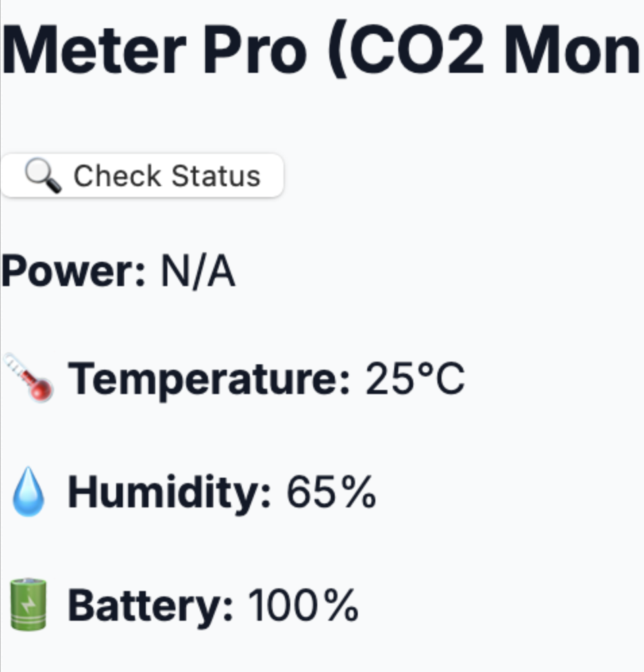Select the Power label
The width and height of the screenshot is (644, 672).
(73, 272)
